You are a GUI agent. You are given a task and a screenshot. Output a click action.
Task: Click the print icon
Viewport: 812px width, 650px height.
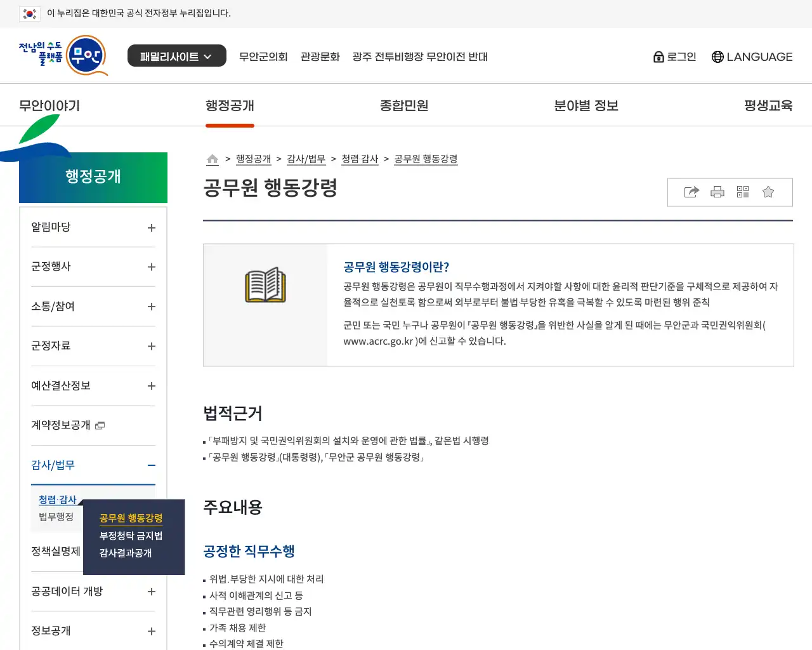[717, 192]
